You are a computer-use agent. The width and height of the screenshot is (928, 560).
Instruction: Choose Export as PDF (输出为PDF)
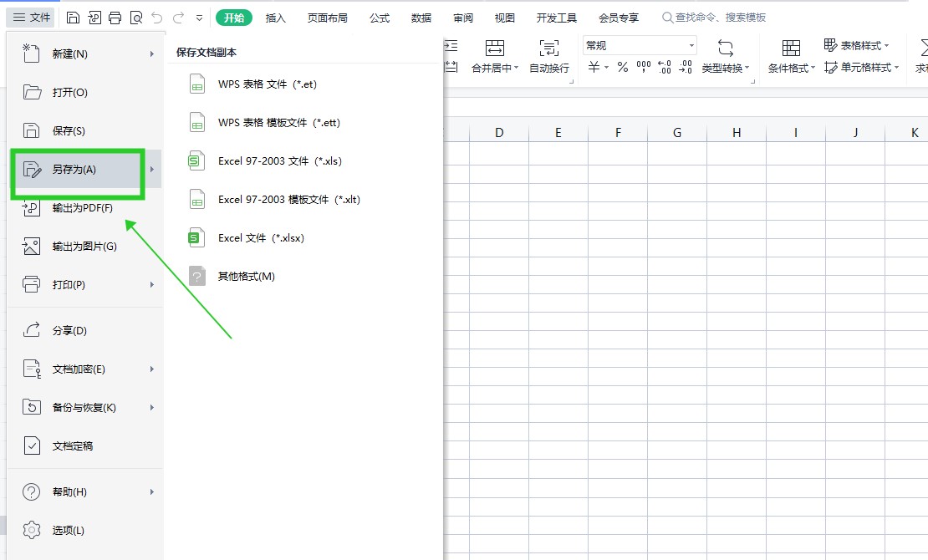coord(82,208)
